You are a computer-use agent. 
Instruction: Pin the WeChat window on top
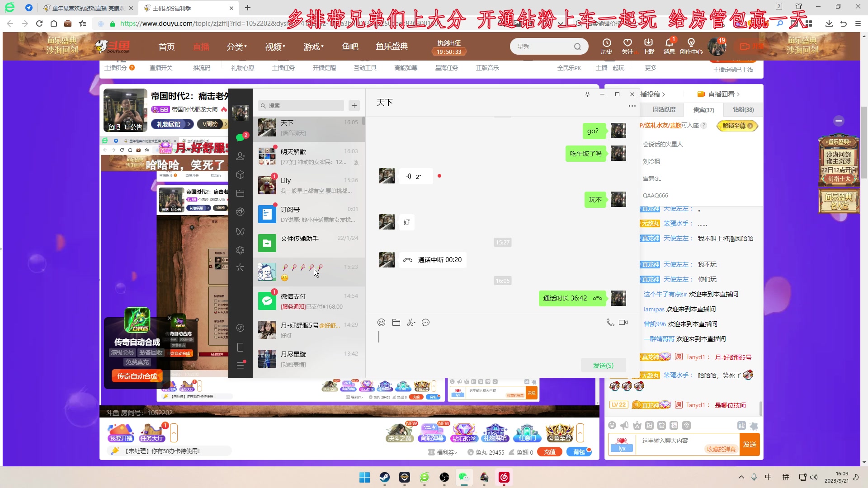pyautogui.click(x=587, y=94)
